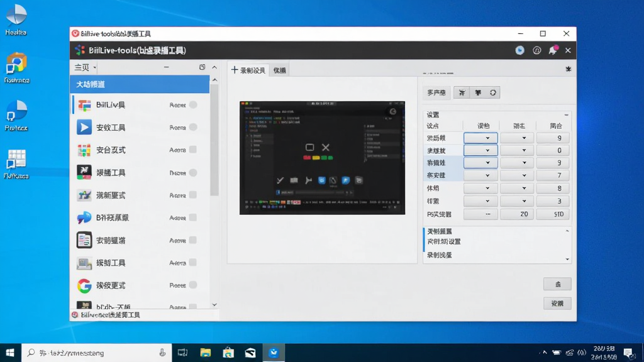644x362 pixels.
Task: Click the refresh icon beside filter icons
Action: pos(493,93)
